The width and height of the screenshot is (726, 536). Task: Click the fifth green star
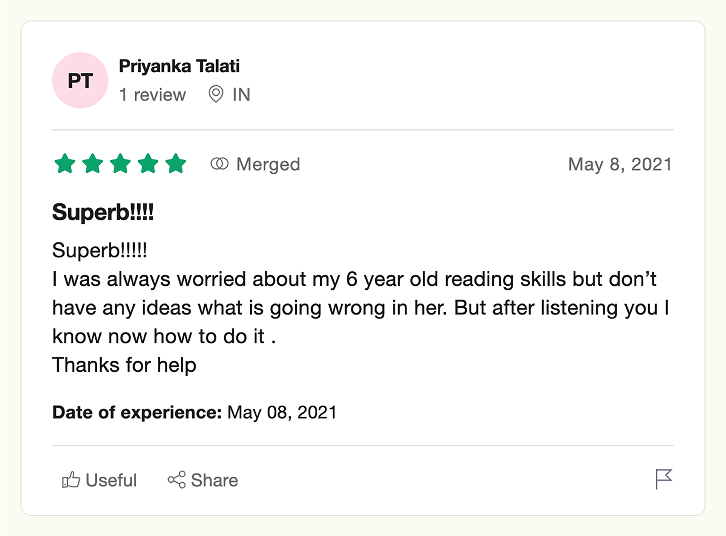[176, 163]
